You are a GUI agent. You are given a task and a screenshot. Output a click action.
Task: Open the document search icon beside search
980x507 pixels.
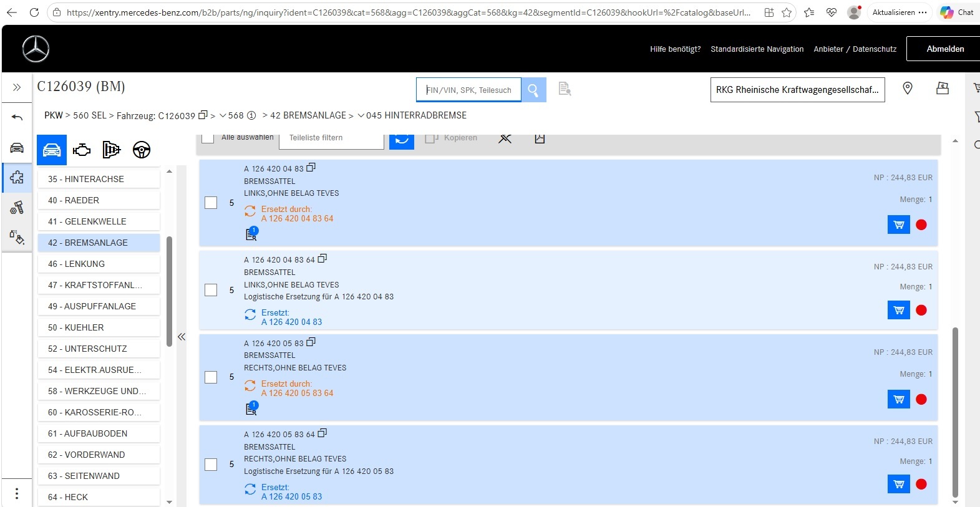(565, 89)
